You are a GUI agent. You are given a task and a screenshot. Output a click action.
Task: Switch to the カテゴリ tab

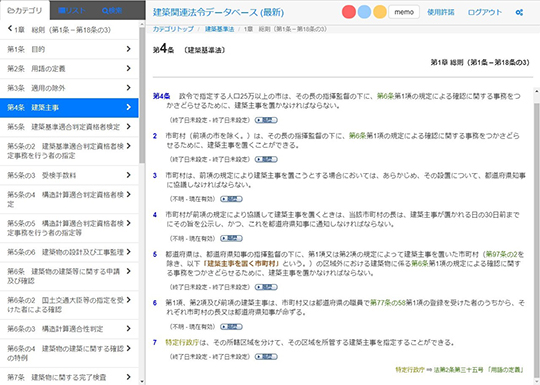click(x=25, y=10)
